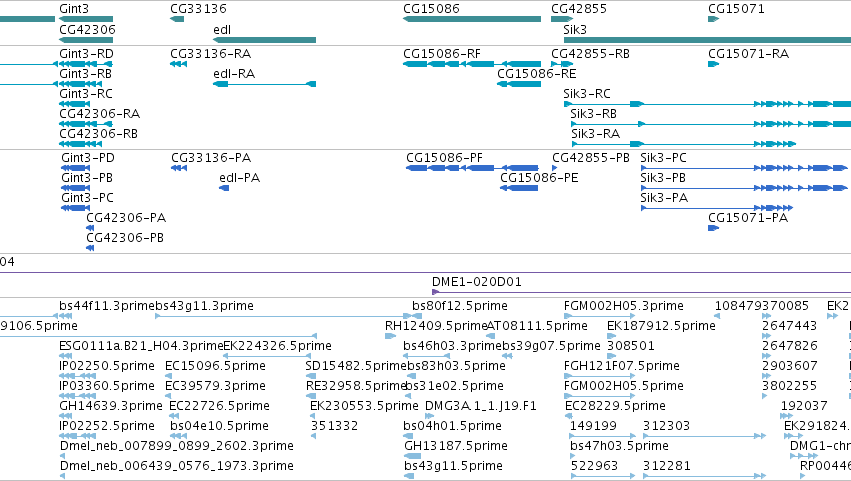The image size is (851, 481).
Task: Select protein Sik3-PC label
Action: tap(663, 158)
